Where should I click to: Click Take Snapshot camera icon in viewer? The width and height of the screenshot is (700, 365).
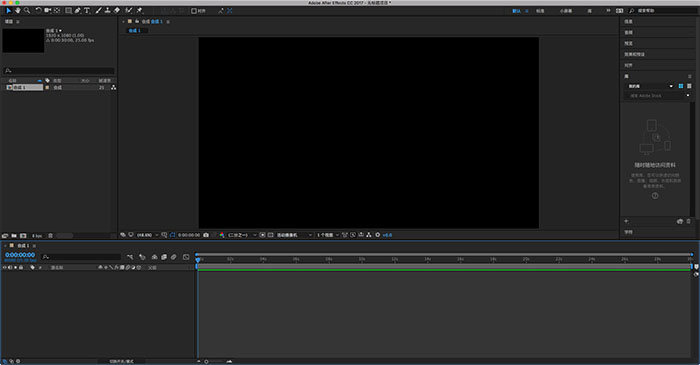[x=206, y=235]
